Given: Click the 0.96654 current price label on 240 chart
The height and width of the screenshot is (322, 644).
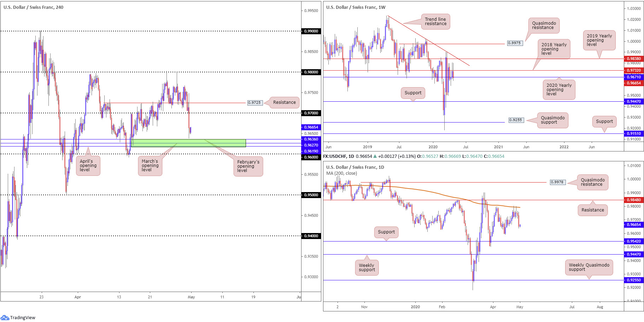Looking at the screenshot, I should click(x=311, y=127).
